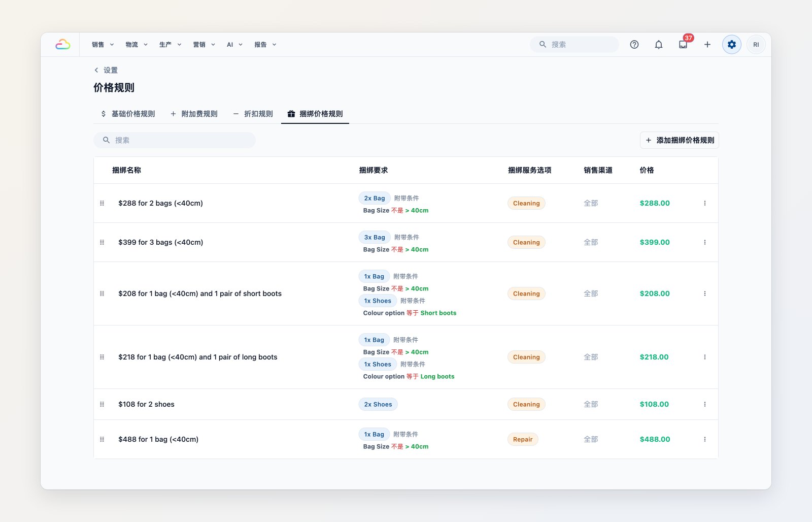Open the notifications bell icon
The image size is (812, 522).
pos(659,45)
